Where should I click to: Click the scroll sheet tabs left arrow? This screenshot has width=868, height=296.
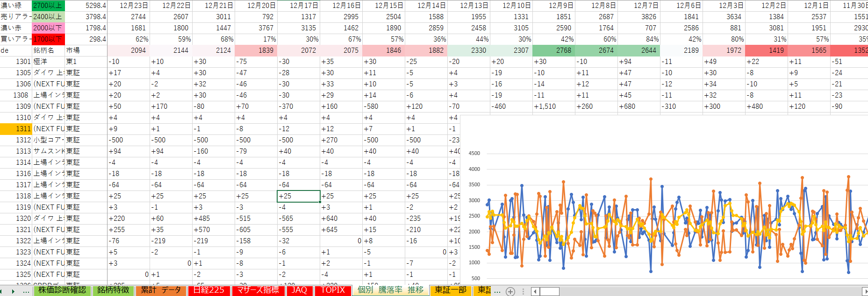point(2,291)
